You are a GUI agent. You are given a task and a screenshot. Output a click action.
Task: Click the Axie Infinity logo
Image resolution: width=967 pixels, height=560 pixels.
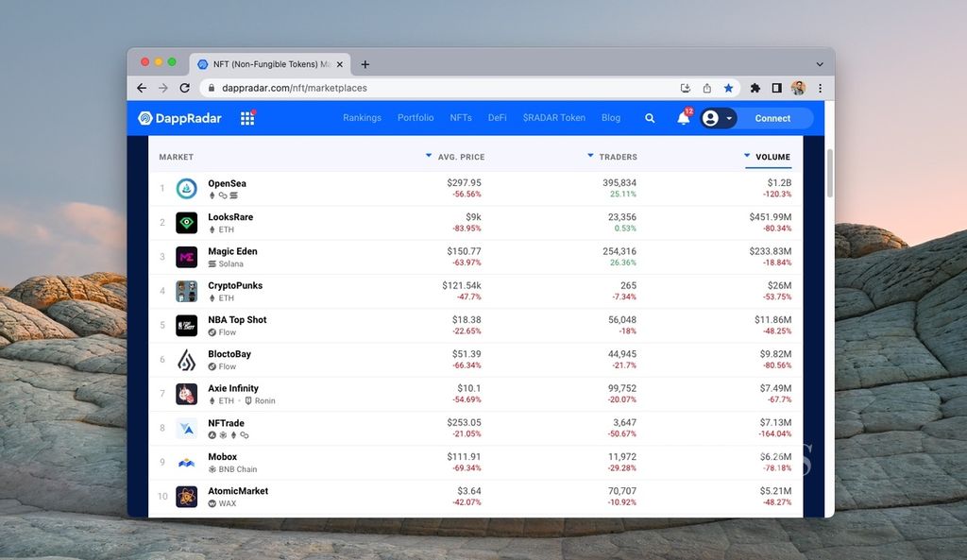click(186, 394)
